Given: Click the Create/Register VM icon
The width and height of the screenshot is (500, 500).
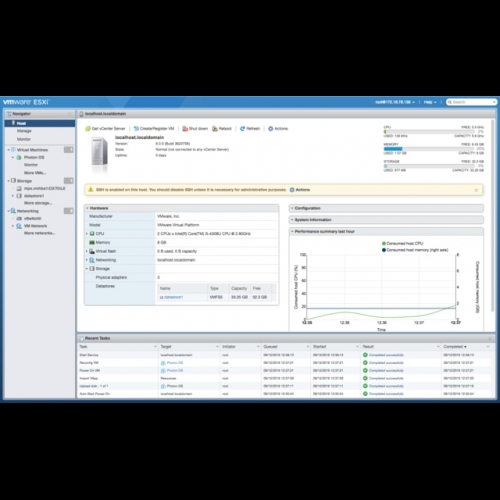Looking at the screenshot, I should point(136,129).
